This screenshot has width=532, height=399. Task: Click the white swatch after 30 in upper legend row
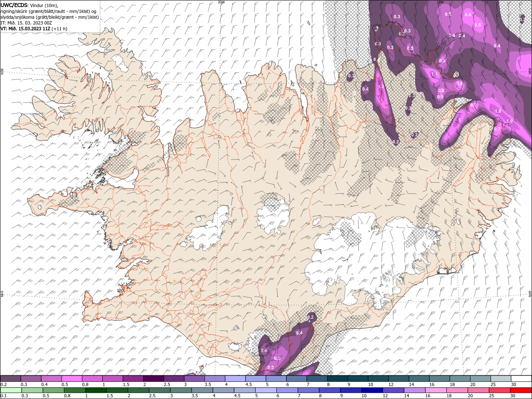[x=521, y=378]
